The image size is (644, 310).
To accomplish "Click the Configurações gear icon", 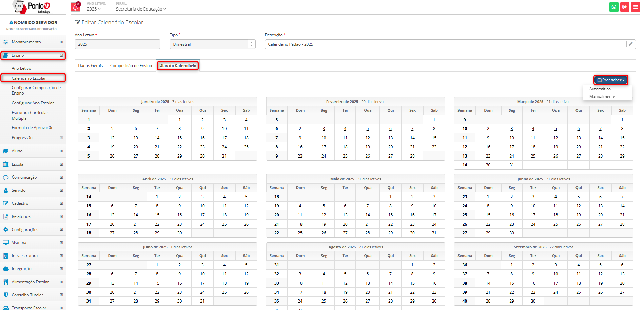I will [6, 230].
